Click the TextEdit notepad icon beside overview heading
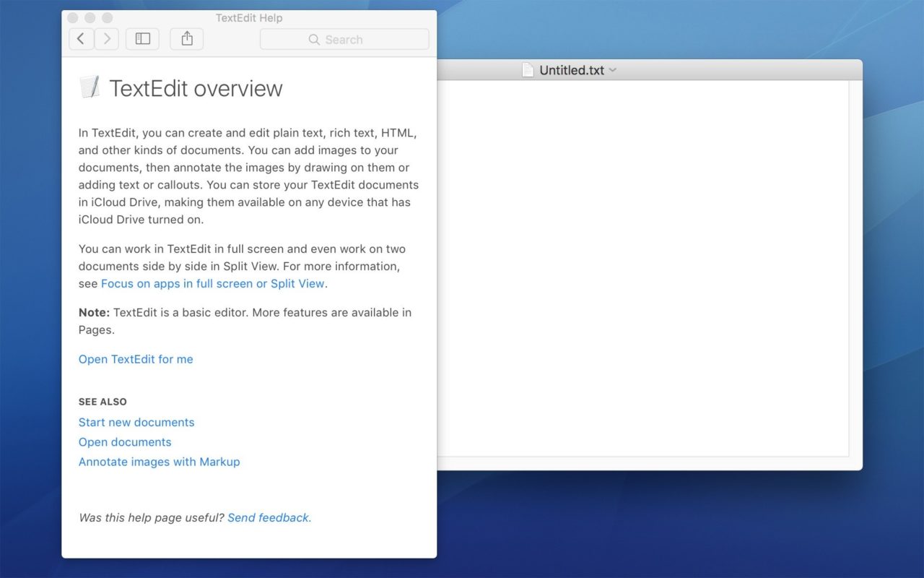This screenshot has width=924, height=578. pos(90,87)
